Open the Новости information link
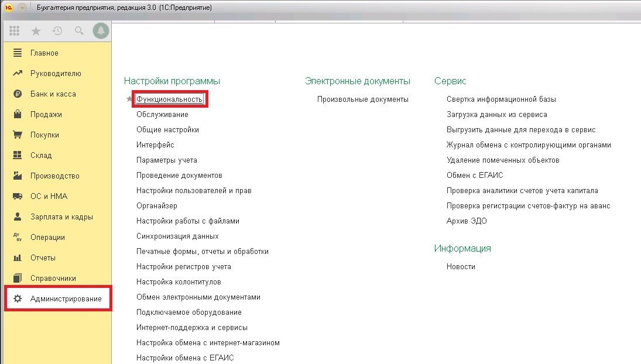Screen dimensions: 641x364 pos(461,267)
